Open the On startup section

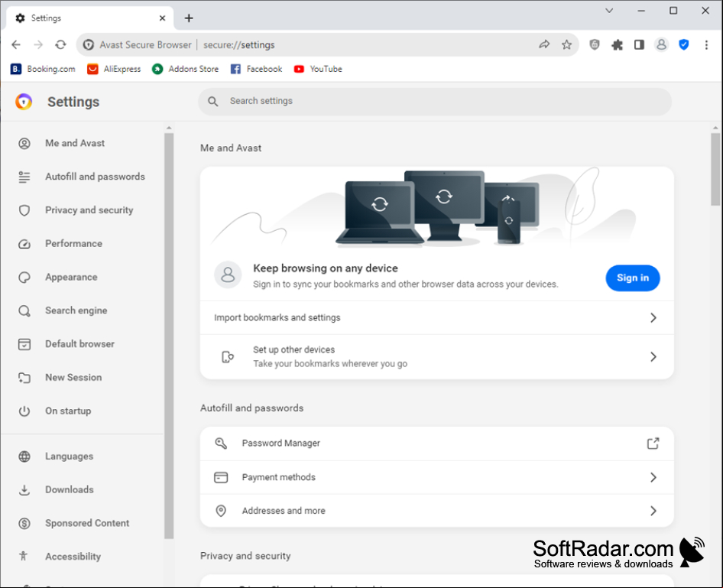[x=68, y=411]
